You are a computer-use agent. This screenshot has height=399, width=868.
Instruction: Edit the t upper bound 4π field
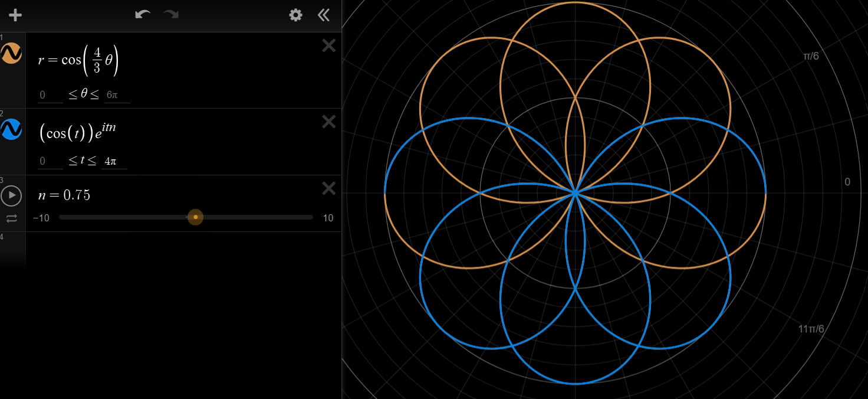(x=114, y=161)
